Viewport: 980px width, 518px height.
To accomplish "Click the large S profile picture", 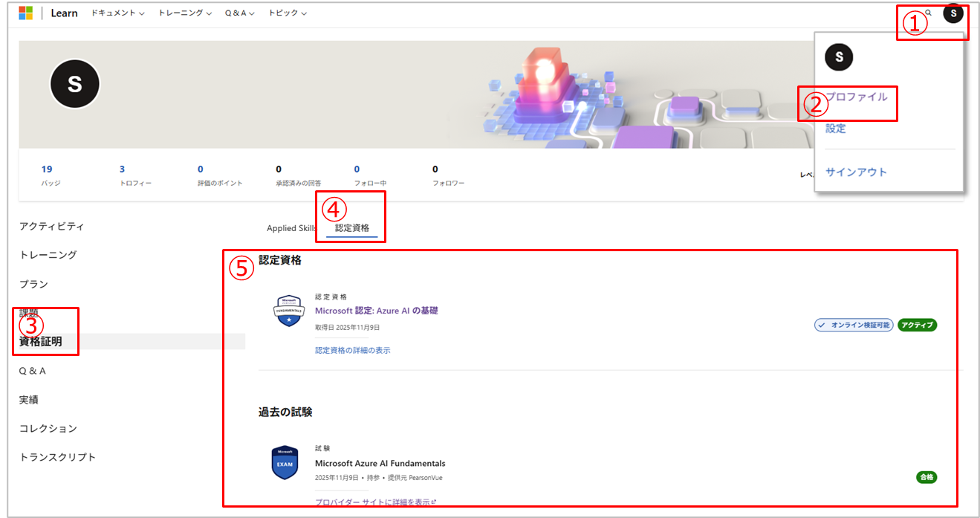I will coord(74,85).
